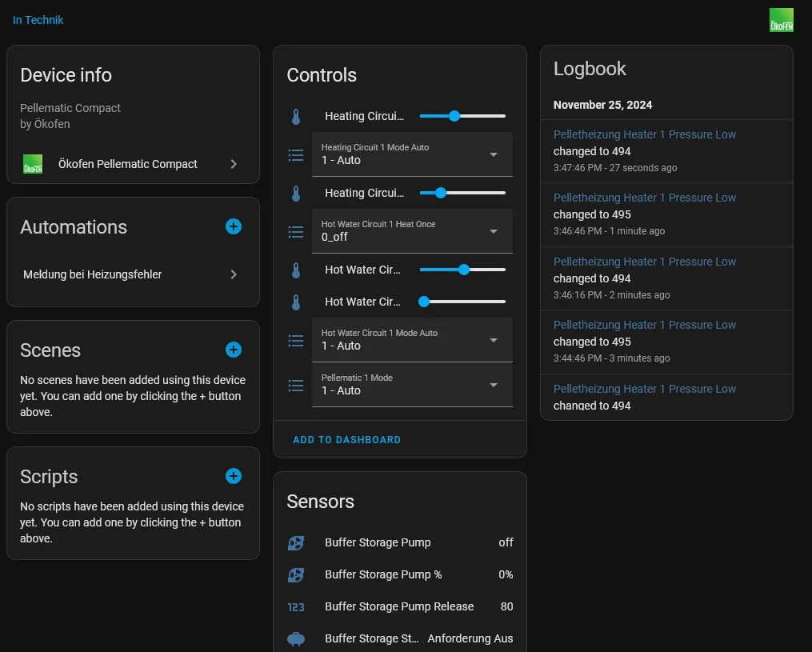The height and width of the screenshot is (652, 812).
Task: Click the Hot Water slider set at its minimum
Action: (x=462, y=302)
